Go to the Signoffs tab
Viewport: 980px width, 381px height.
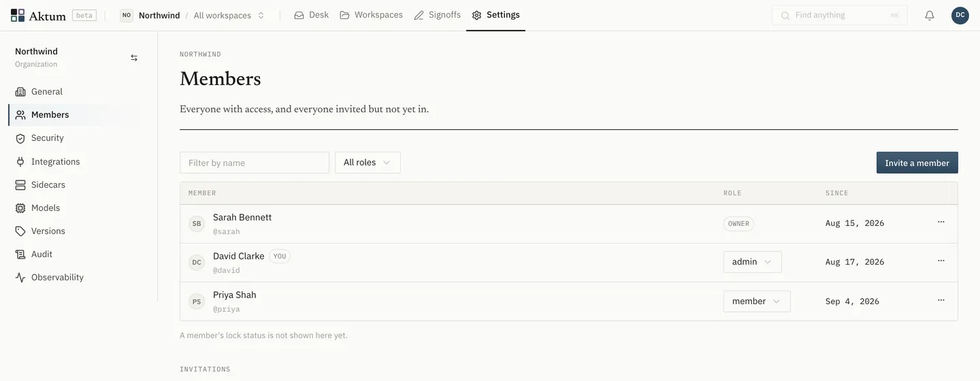click(438, 15)
